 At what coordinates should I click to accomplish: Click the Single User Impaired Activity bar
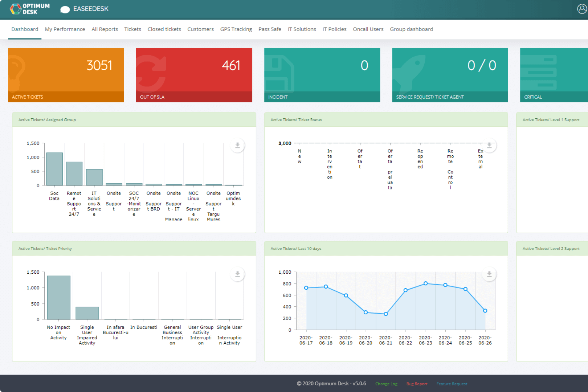click(x=87, y=313)
